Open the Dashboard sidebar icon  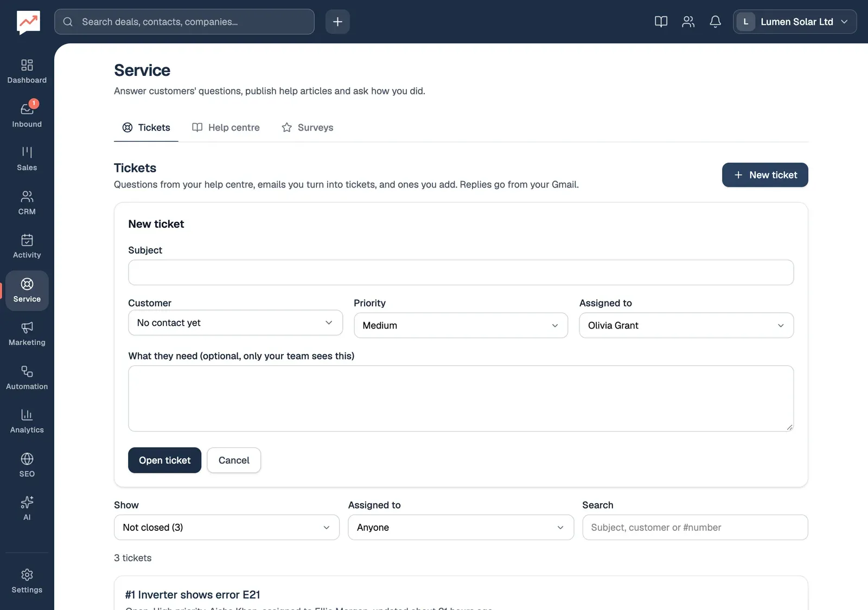tap(27, 72)
